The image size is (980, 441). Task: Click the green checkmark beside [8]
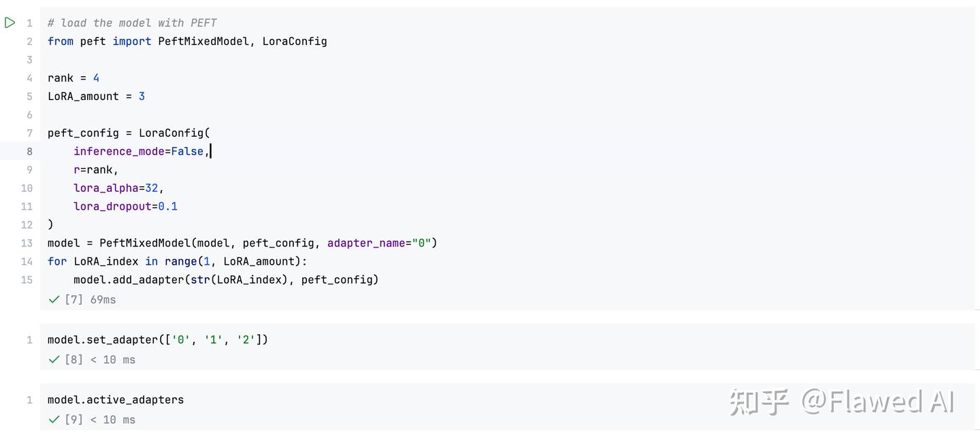[x=54, y=359]
